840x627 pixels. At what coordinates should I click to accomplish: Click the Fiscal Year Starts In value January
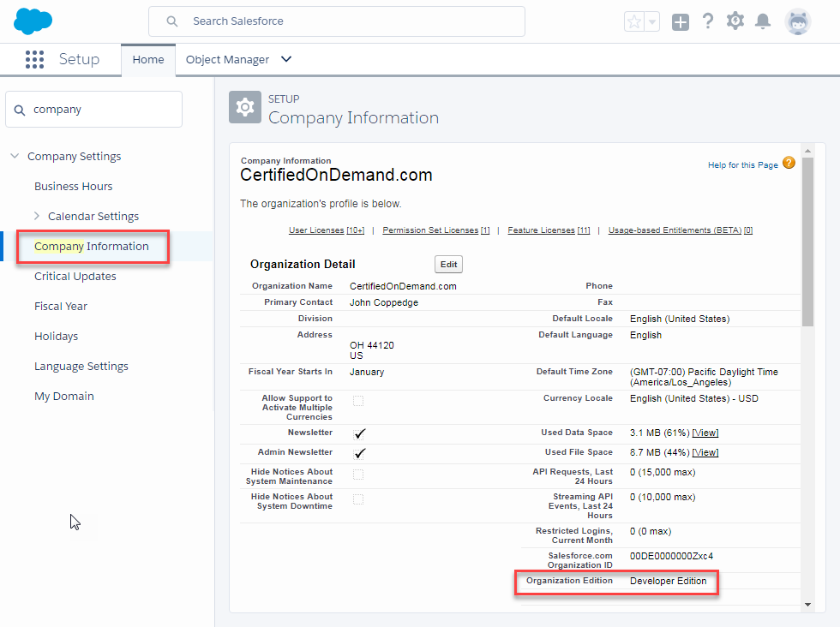coord(367,372)
